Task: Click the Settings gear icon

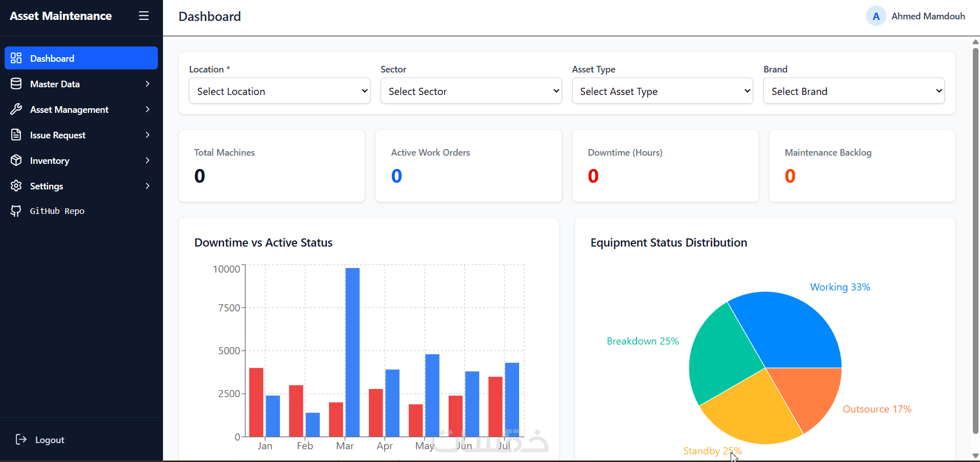Action: [16, 186]
